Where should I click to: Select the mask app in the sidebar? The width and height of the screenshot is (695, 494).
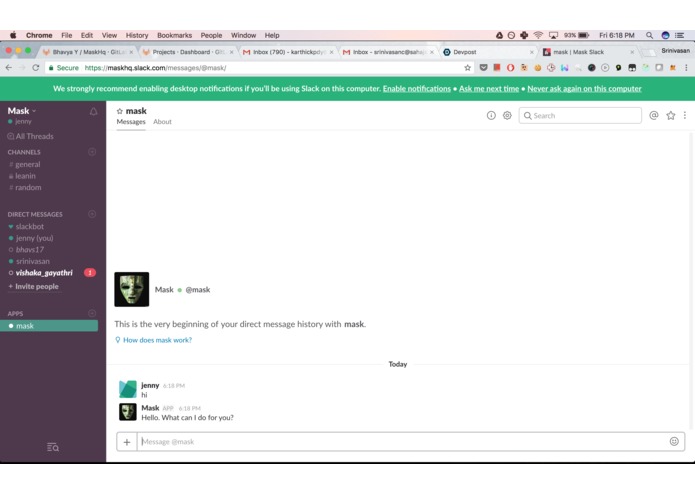49,326
